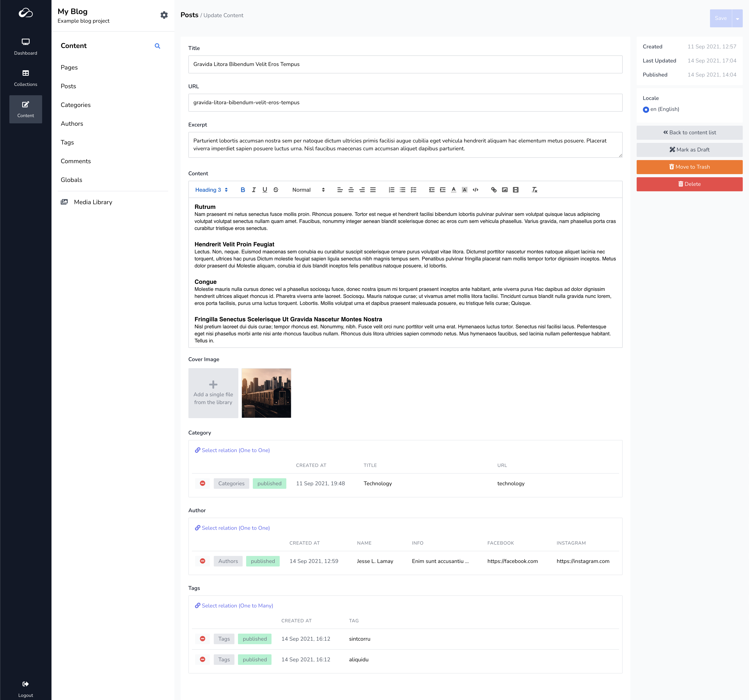The width and height of the screenshot is (749, 700).
Task: Clear formatting with the Tx icon
Action: coord(534,190)
